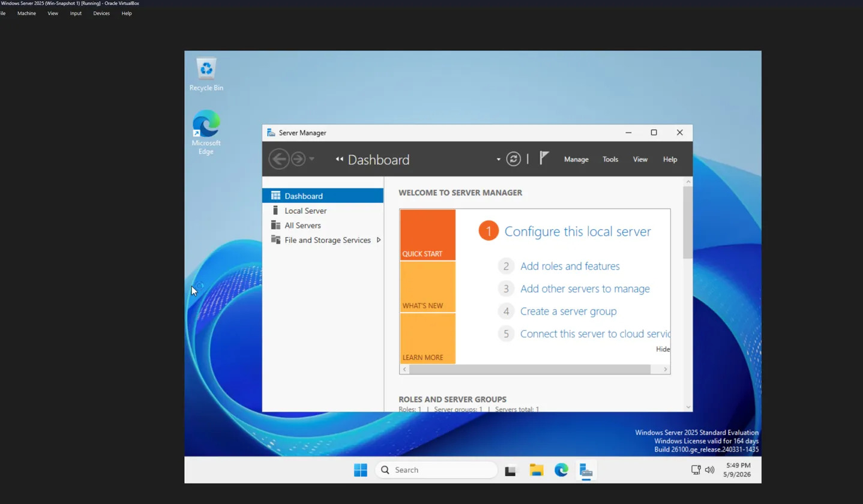This screenshot has height=504, width=863.
Task: Click the Server Manager back arrow
Action: [x=278, y=159]
